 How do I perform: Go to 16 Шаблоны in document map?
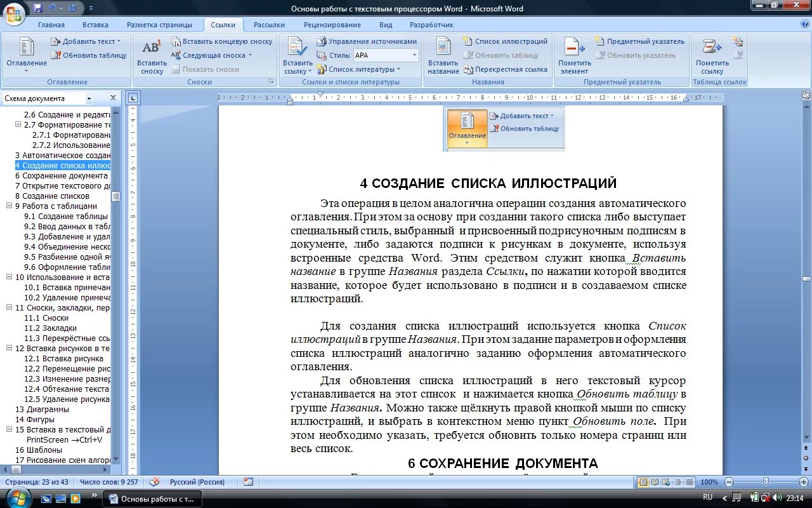(x=39, y=450)
